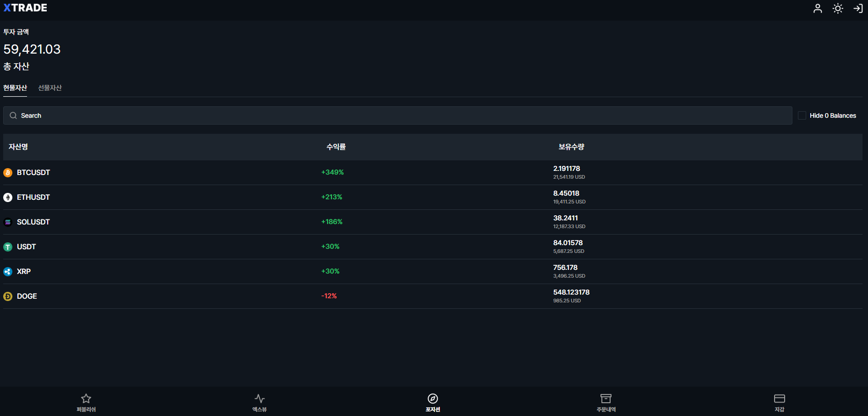Click the 21,541.19 USD value
This screenshot has width=868, height=416.
click(569, 177)
